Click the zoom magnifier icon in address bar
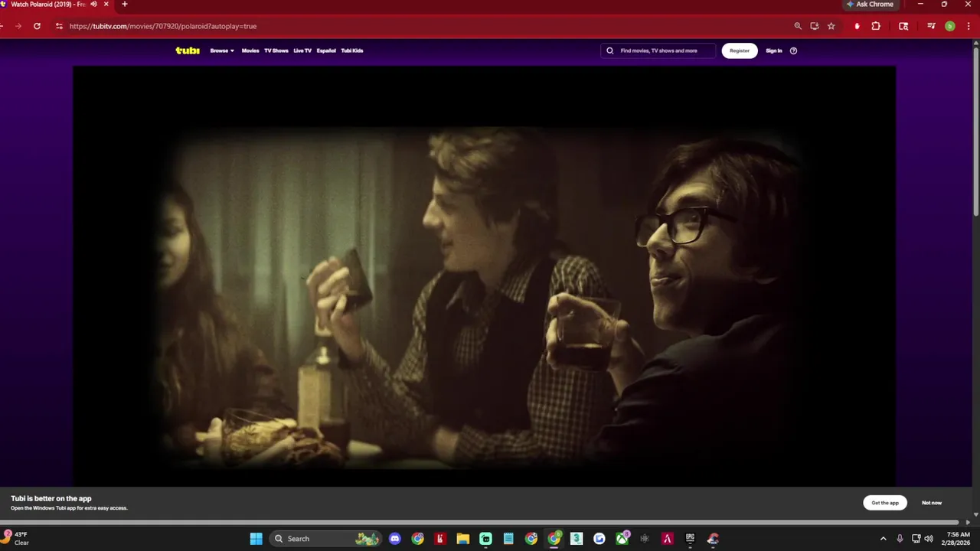 click(x=798, y=26)
